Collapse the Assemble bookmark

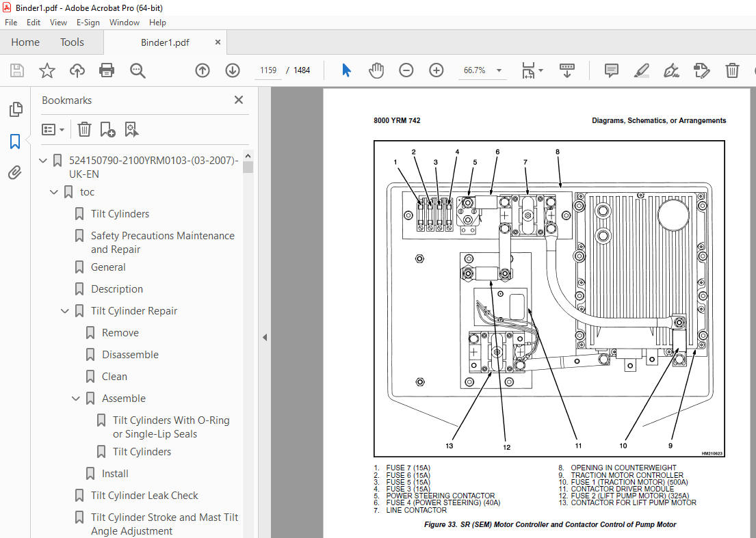click(x=76, y=399)
